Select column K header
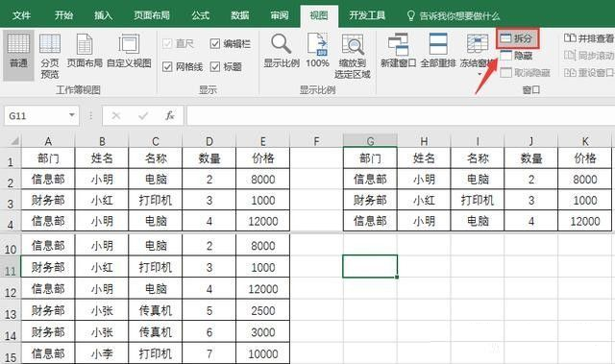 [x=585, y=141]
